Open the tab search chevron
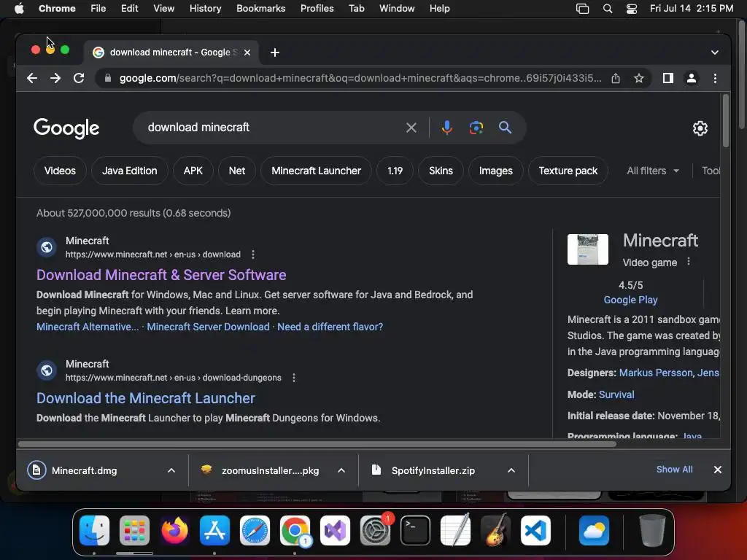This screenshot has height=560, width=747. [x=715, y=52]
